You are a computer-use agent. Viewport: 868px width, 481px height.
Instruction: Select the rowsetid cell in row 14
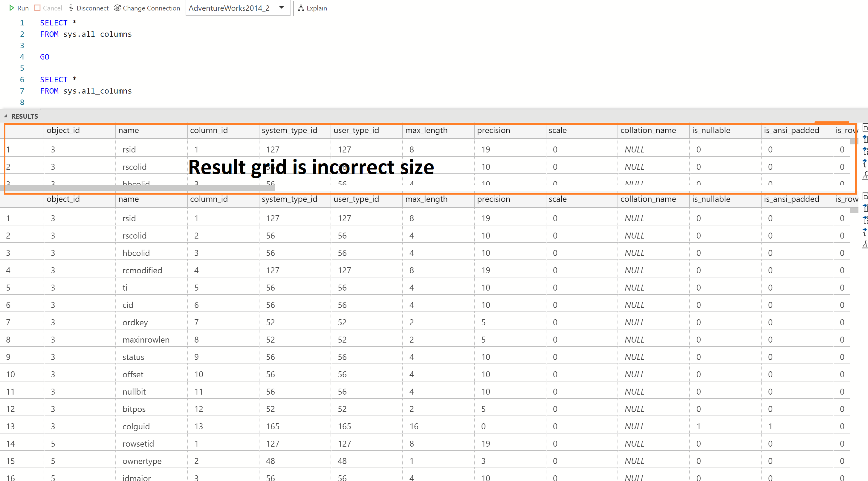(x=138, y=443)
